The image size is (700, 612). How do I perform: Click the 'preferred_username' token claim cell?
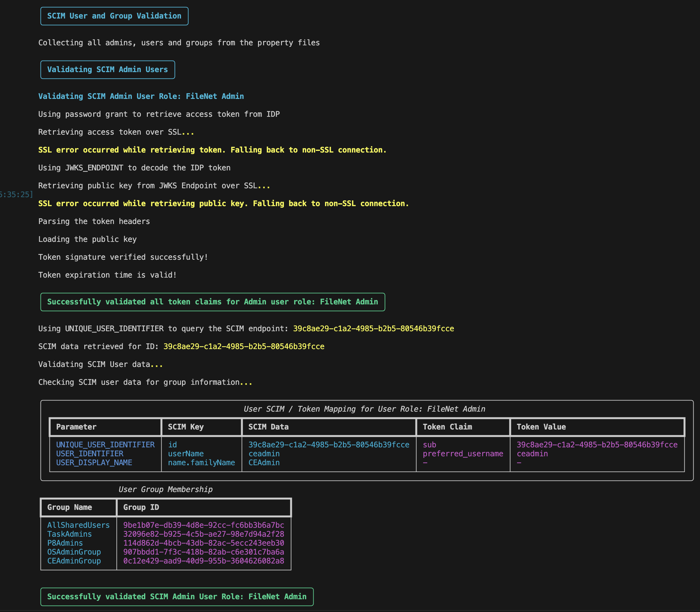pos(463,453)
